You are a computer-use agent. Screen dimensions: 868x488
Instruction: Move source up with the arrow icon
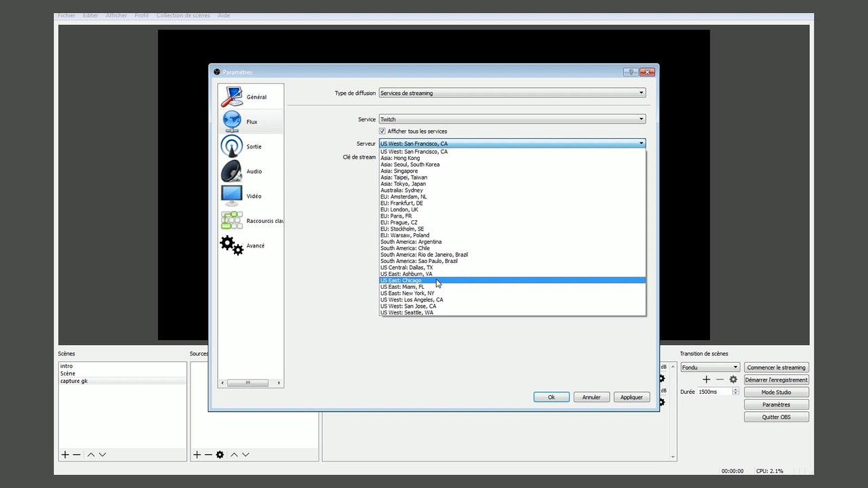234,455
